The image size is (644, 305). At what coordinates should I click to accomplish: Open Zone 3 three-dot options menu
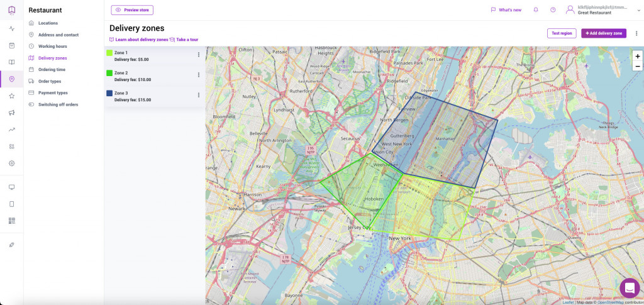click(x=199, y=95)
